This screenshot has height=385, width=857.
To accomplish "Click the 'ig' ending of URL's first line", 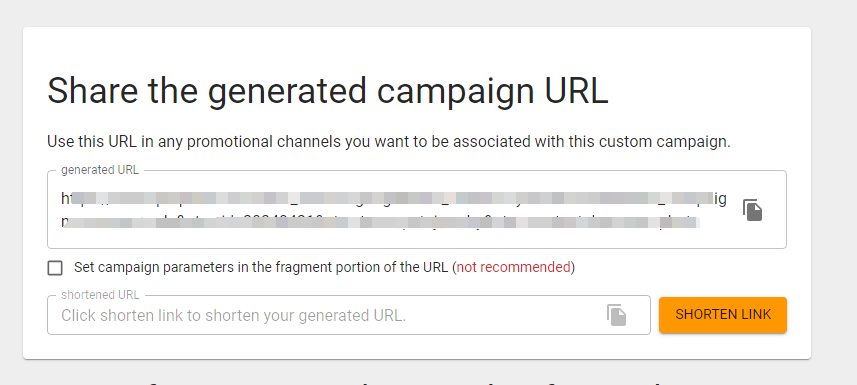I will click(721, 200).
